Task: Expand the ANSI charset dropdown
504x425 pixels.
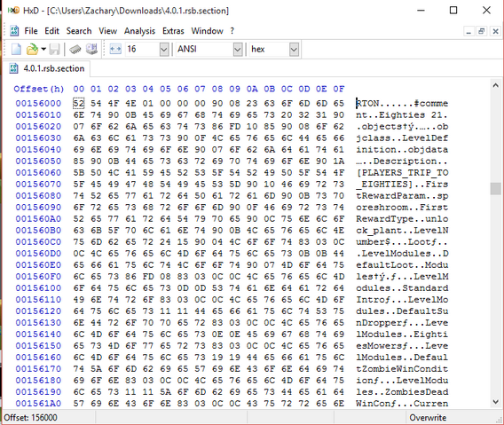Action: tap(238, 50)
